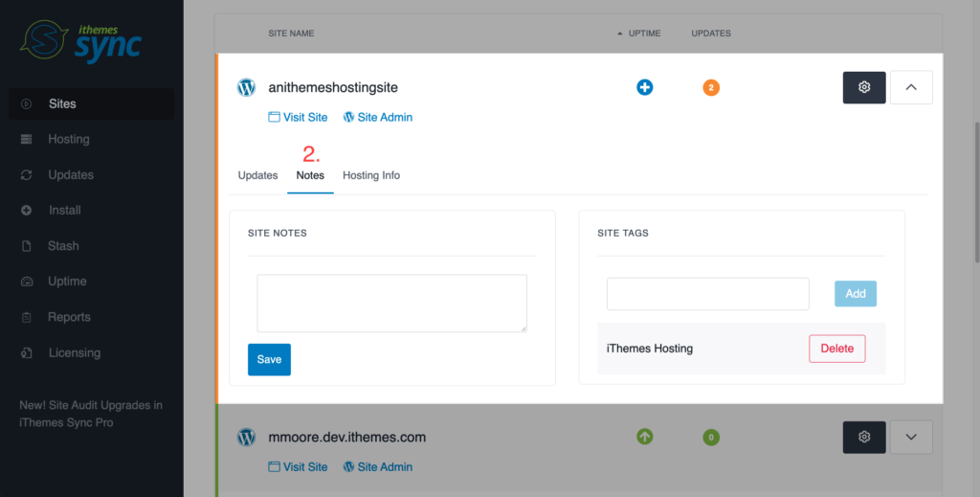Click the Updates refresh icon in sidebar
The image size is (980, 497).
(26, 175)
